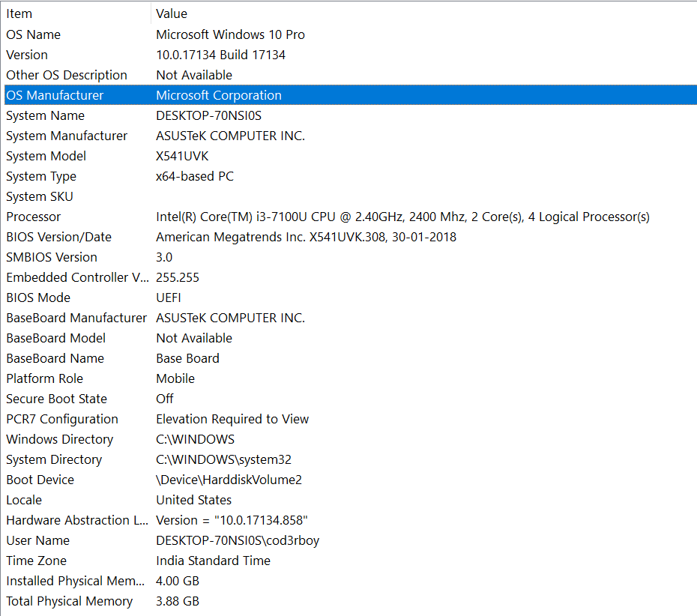
Task: Click the x64-based PC value
Action: [195, 176]
